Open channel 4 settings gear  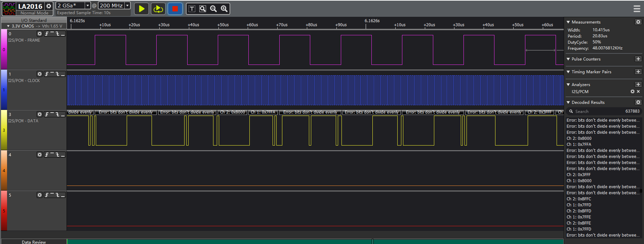coord(40,155)
